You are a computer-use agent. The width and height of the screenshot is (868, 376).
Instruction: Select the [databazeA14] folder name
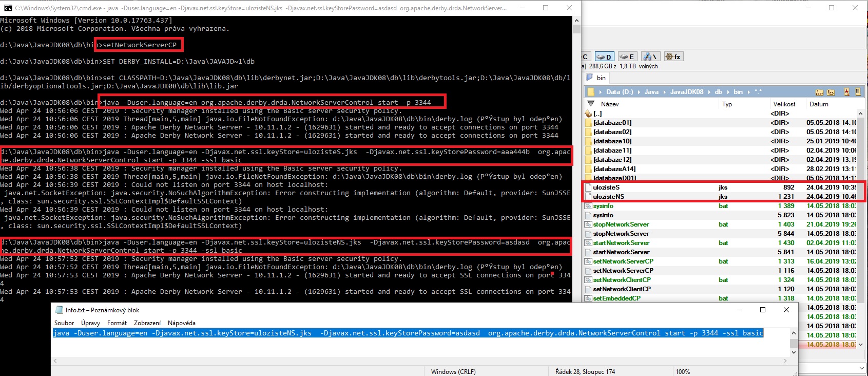[614, 169]
